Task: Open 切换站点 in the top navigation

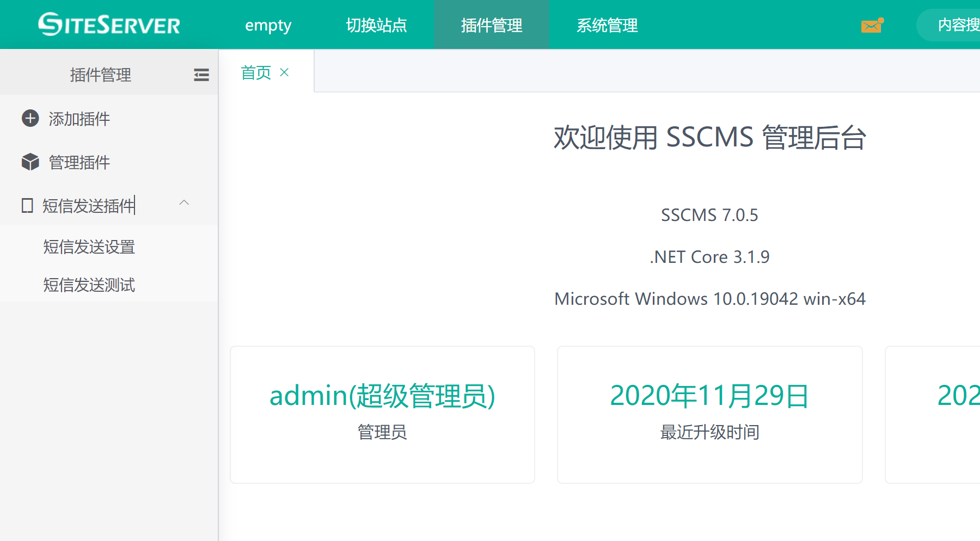Action: (376, 25)
